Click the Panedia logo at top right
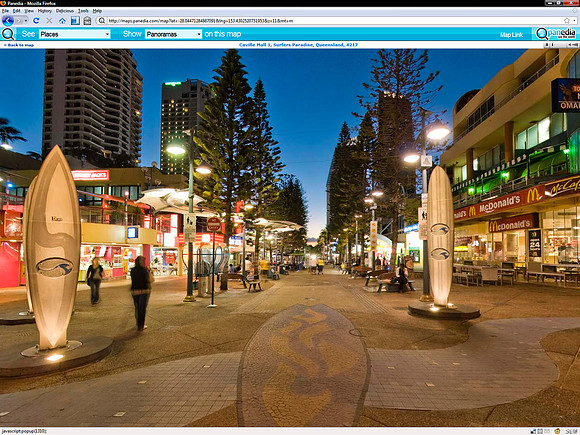 tap(556, 34)
